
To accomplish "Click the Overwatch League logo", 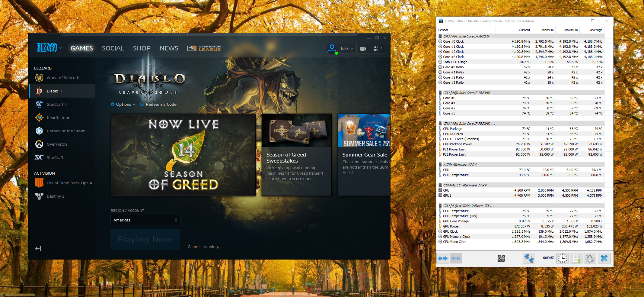I will tap(204, 48).
